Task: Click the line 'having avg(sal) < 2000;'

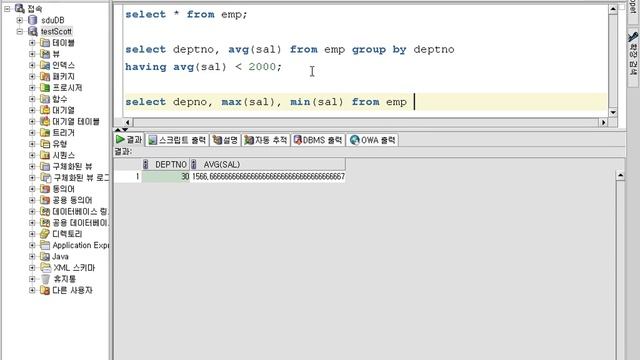Action: click(x=203, y=67)
